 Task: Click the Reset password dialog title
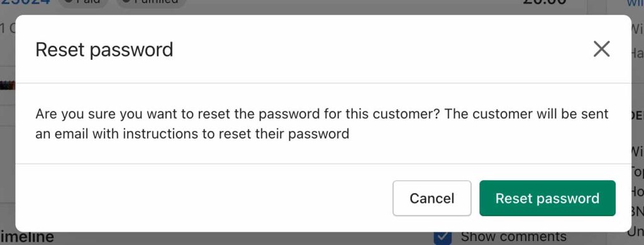(x=104, y=50)
